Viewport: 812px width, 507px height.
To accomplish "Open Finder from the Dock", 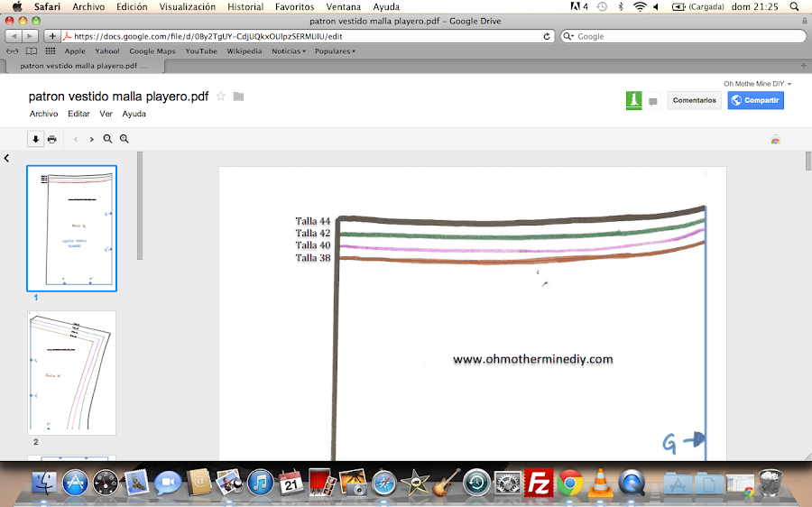I will click(44, 482).
